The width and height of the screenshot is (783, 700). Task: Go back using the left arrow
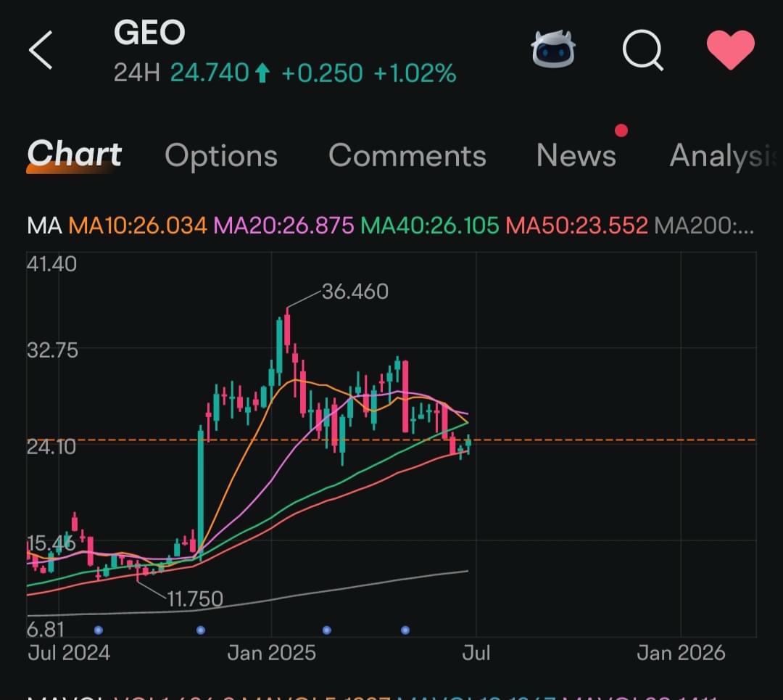pos(41,50)
